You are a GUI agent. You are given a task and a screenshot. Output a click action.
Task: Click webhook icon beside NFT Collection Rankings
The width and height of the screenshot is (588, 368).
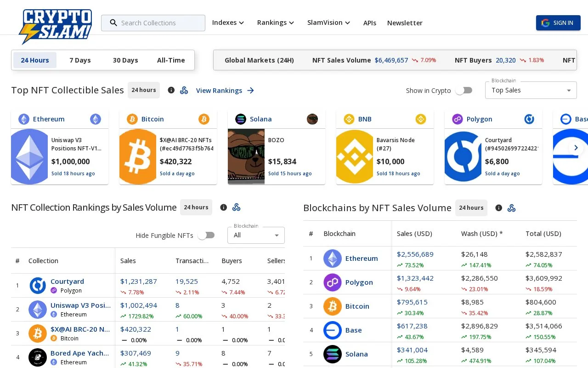point(237,207)
